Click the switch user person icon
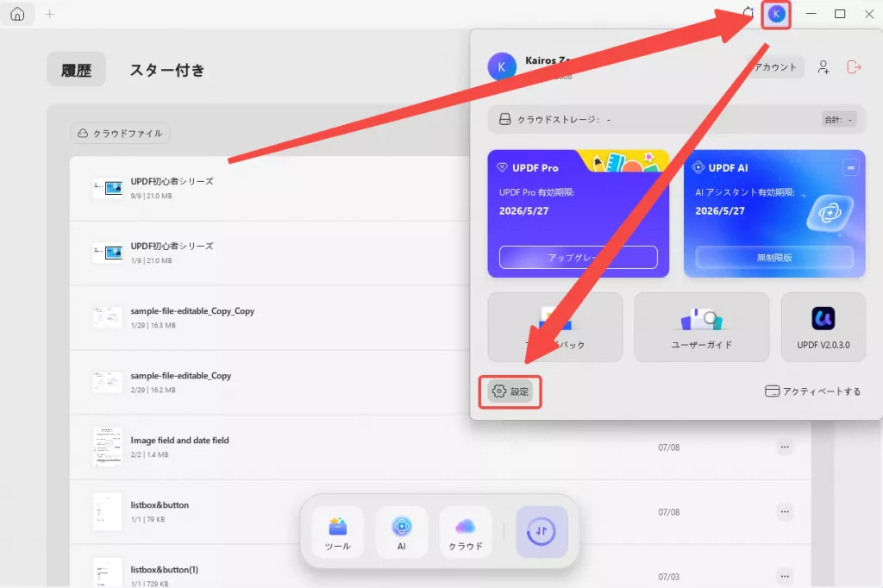The width and height of the screenshot is (883, 588). (824, 67)
